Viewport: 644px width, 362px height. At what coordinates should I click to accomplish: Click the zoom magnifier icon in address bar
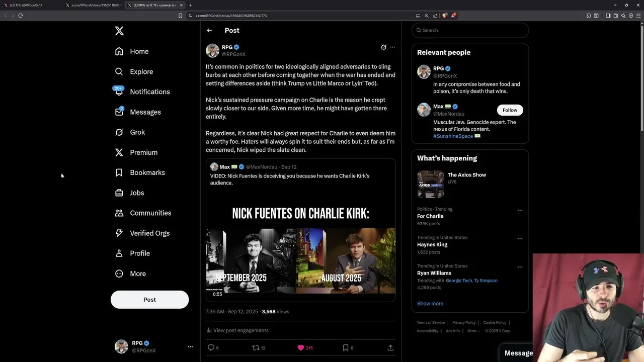(x=427, y=16)
